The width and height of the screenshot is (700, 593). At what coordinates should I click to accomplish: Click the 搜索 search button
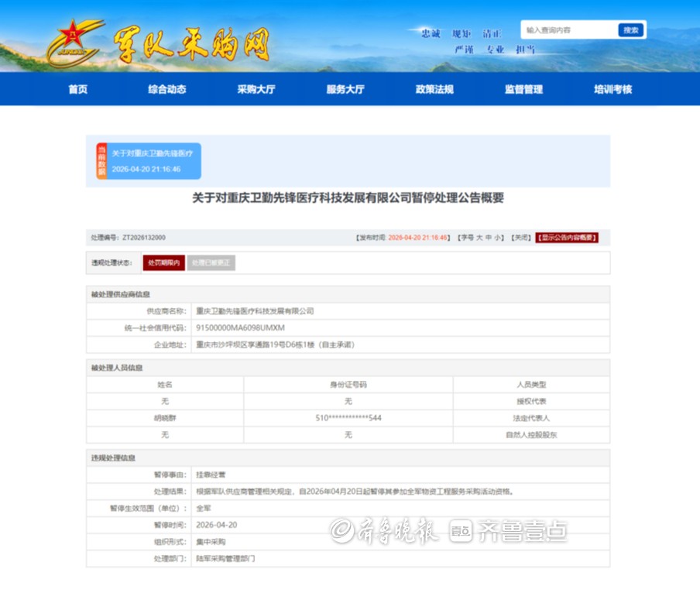[631, 30]
